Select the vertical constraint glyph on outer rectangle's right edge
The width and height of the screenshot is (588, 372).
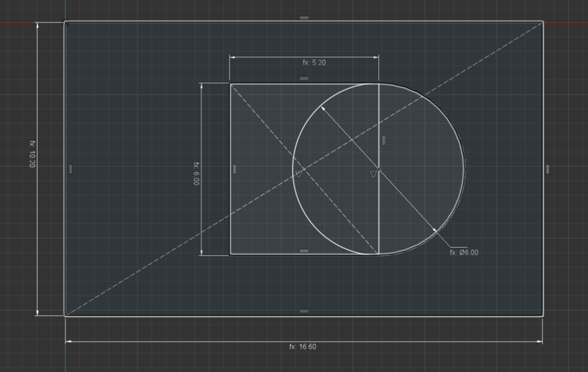[548, 170]
